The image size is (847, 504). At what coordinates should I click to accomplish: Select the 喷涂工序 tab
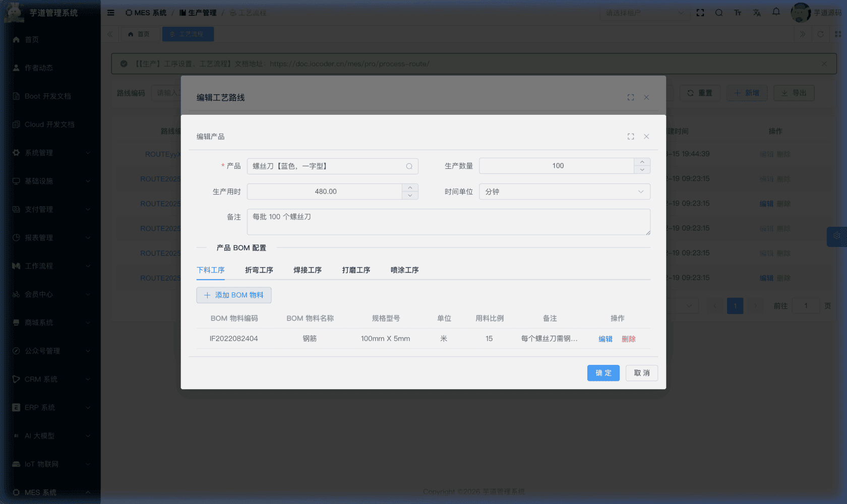pos(404,270)
